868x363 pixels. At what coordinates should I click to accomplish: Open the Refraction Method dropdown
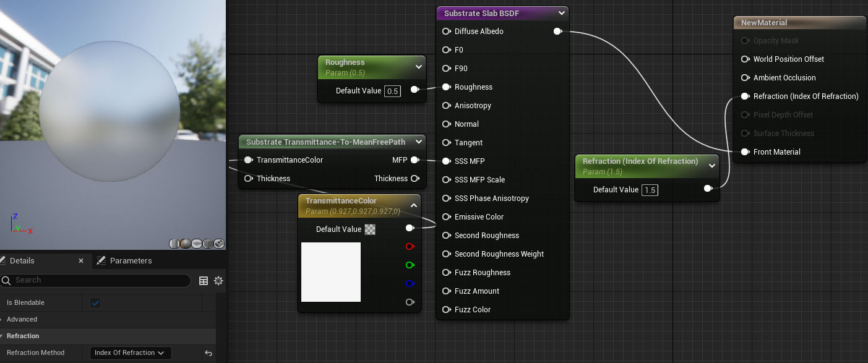(x=130, y=352)
